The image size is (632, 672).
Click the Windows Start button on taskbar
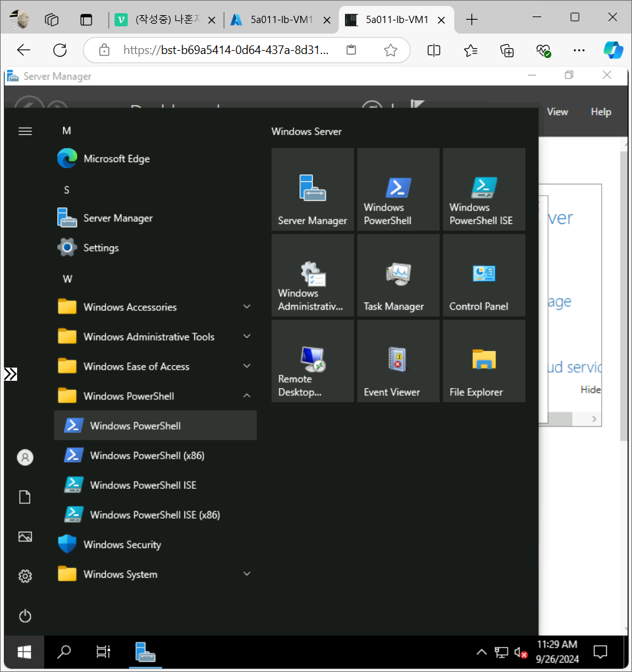pyautogui.click(x=24, y=652)
